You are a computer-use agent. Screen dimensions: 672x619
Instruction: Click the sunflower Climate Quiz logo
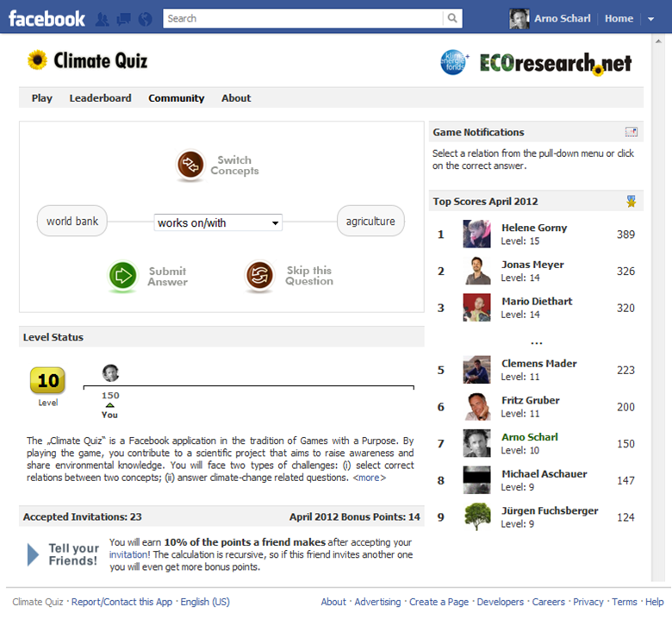coord(37,60)
